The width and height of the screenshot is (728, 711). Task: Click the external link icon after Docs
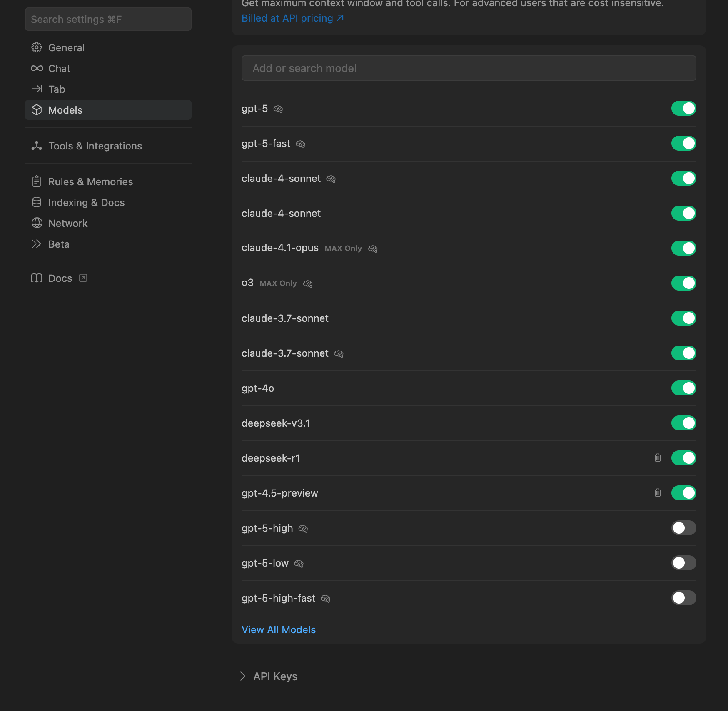pos(83,278)
